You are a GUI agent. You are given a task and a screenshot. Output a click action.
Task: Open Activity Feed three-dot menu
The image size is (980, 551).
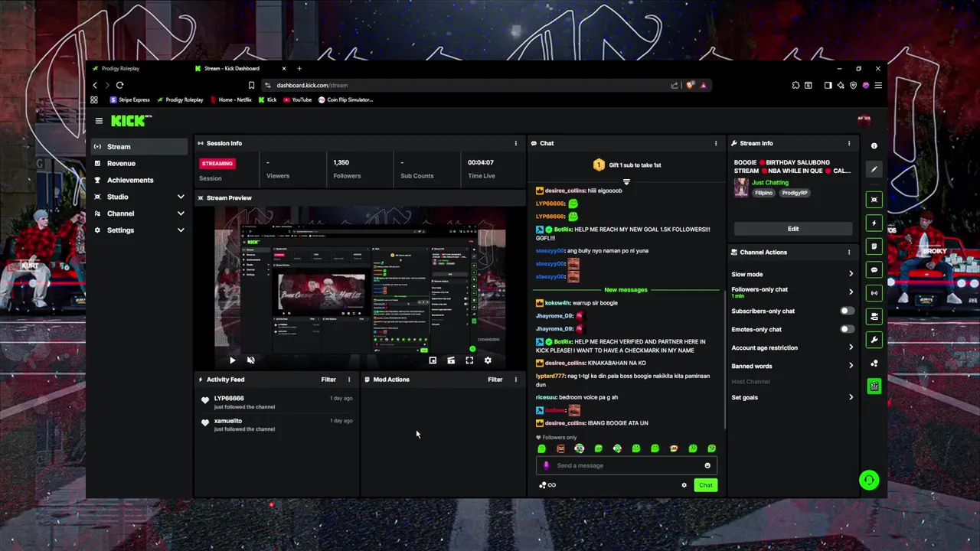coord(348,380)
